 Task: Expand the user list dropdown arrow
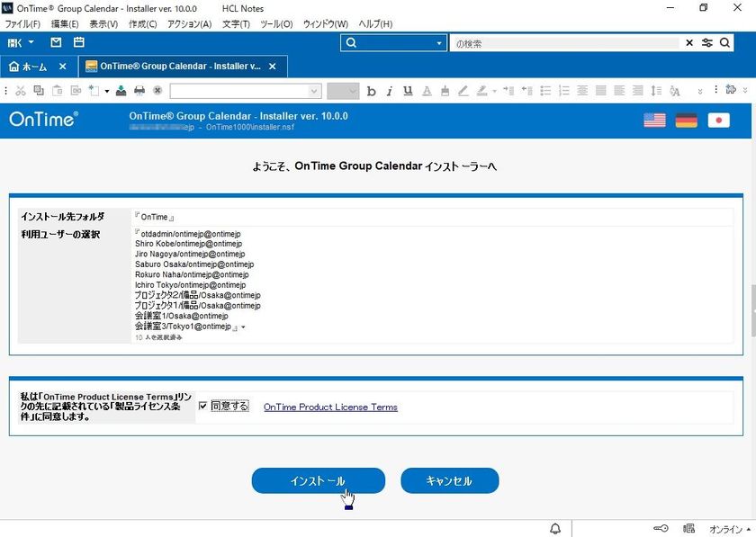[244, 327]
